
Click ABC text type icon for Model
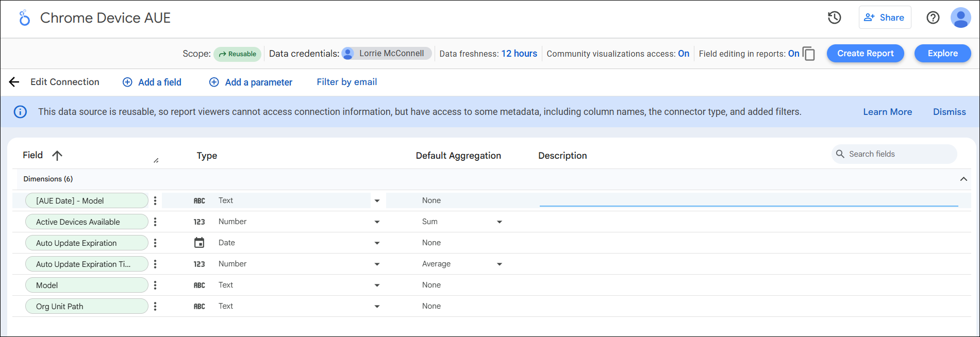(200, 285)
